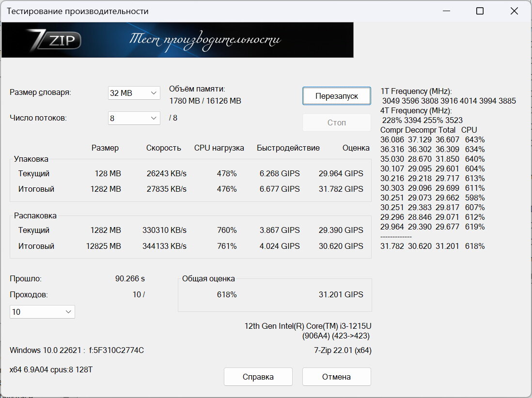Click the compression speed 6.677 GIPS value

point(280,189)
